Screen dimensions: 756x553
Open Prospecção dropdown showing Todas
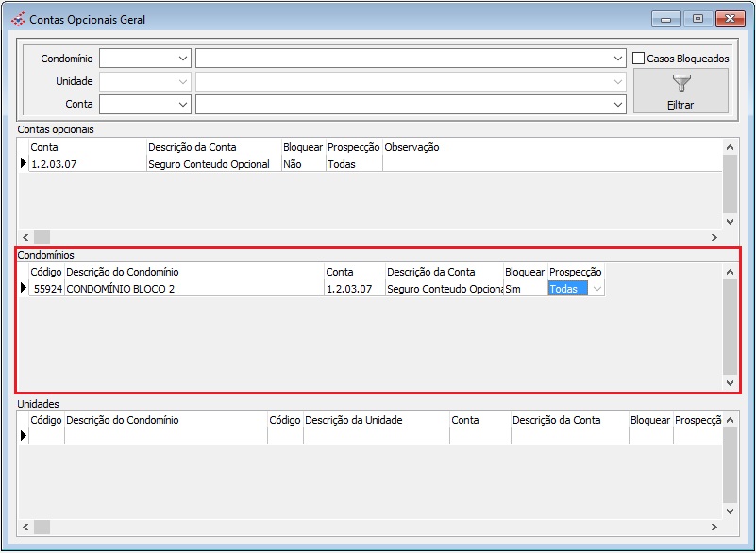(596, 289)
